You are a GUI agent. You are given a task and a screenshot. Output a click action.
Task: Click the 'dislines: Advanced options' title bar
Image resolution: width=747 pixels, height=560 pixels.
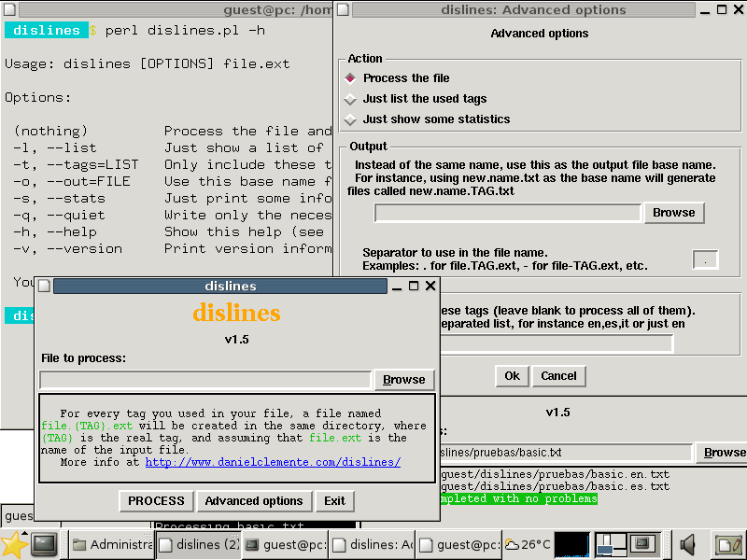[x=523, y=9]
